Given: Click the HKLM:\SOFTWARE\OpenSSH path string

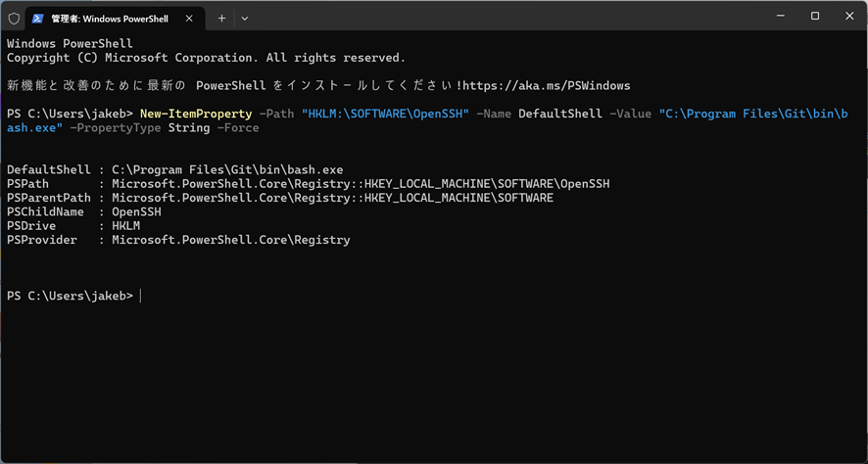Looking at the screenshot, I should [385, 115].
